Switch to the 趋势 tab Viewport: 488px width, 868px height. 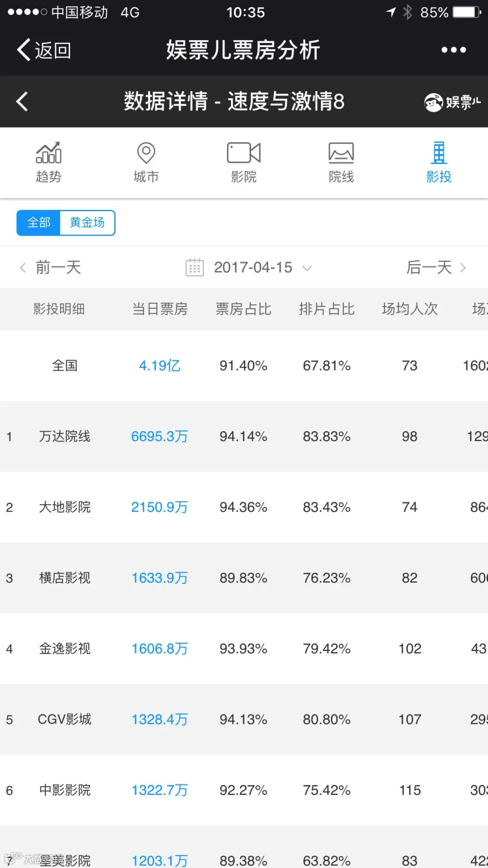point(49,162)
